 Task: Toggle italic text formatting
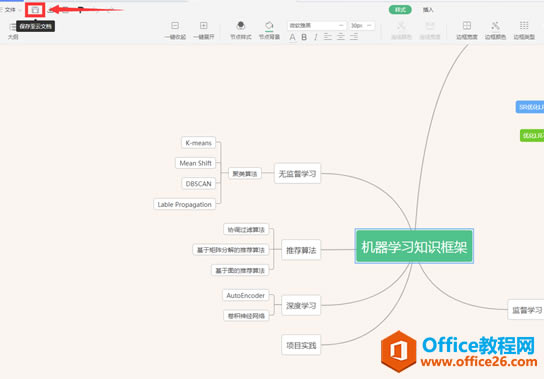tap(315, 37)
